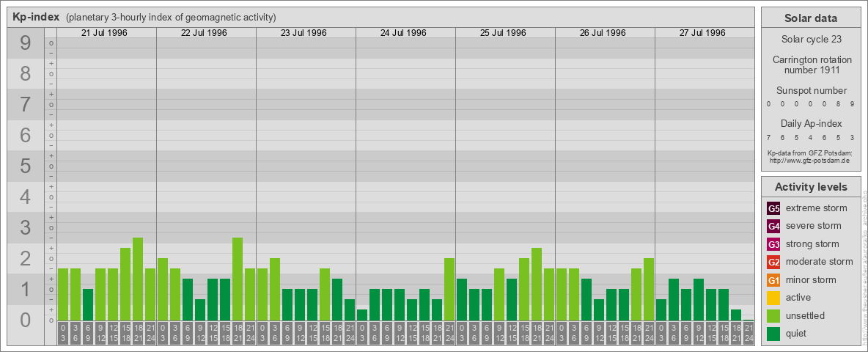Click the Kp scale number 3
The height and width of the screenshot is (352, 868).
point(26,227)
